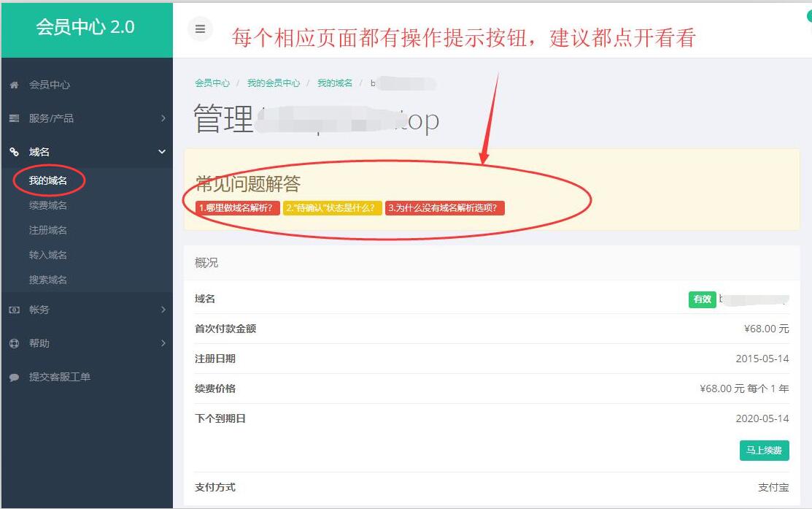Expand the 服务/产品 sidebar chevron

163,118
